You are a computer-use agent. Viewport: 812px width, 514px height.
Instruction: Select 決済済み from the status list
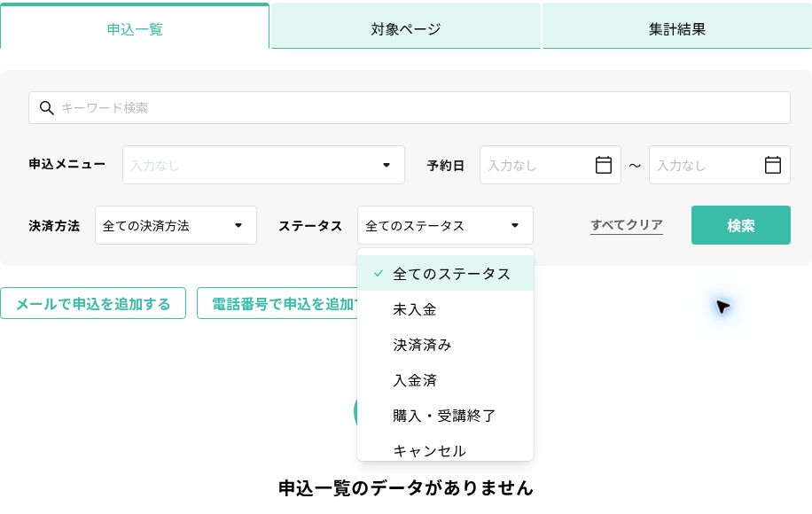click(x=445, y=344)
